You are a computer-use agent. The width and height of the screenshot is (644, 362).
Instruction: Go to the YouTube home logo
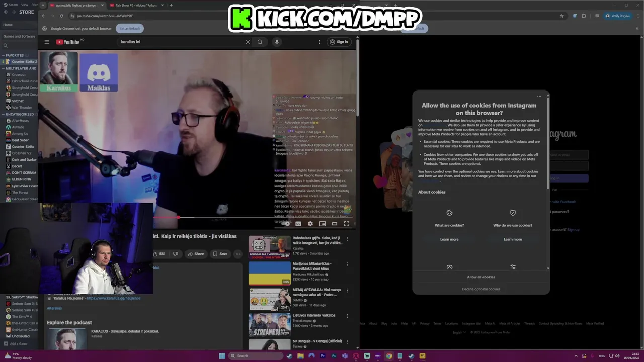pyautogui.click(x=68, y=42)
